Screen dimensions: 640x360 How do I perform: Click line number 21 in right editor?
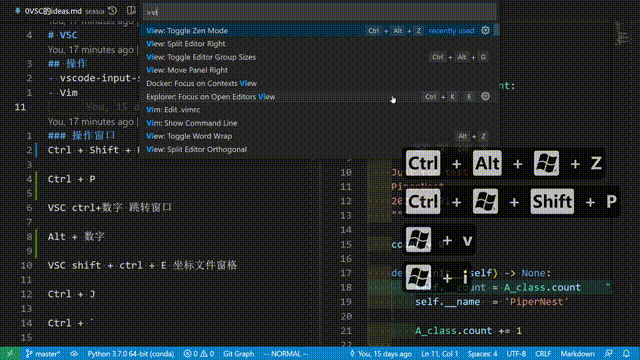pos(346,331)
